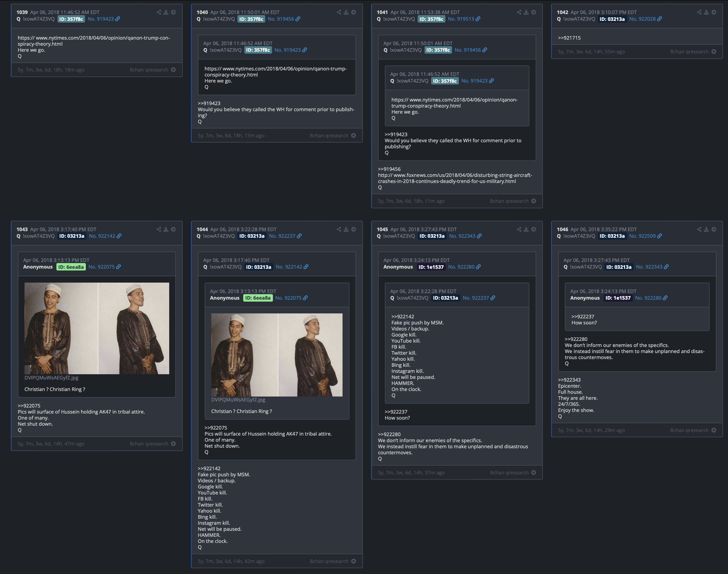Click DVIPQMuWsAEGyfZ.jpg filename in post 1043
Viewport: 728px width, 574px height.
pos(51,378)
